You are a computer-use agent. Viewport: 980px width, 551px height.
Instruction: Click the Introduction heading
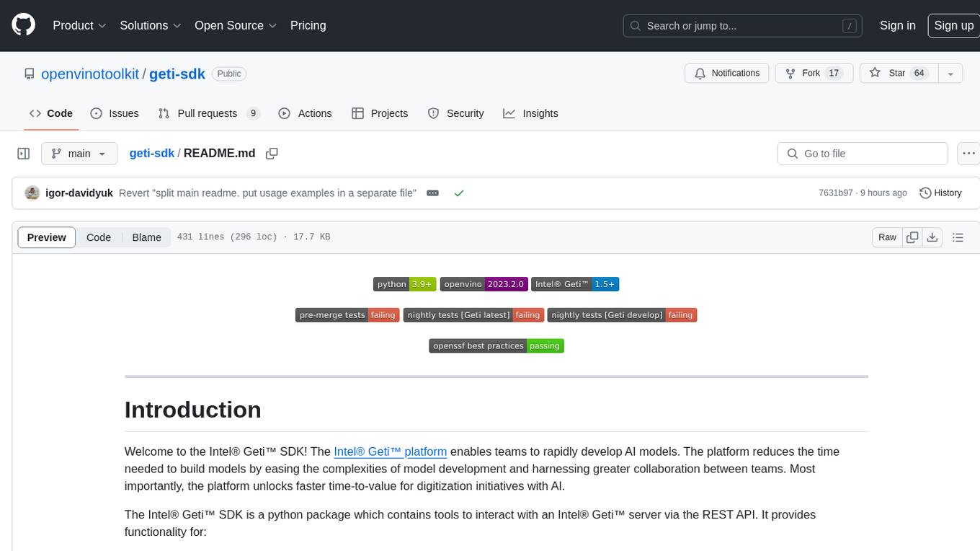193,410
